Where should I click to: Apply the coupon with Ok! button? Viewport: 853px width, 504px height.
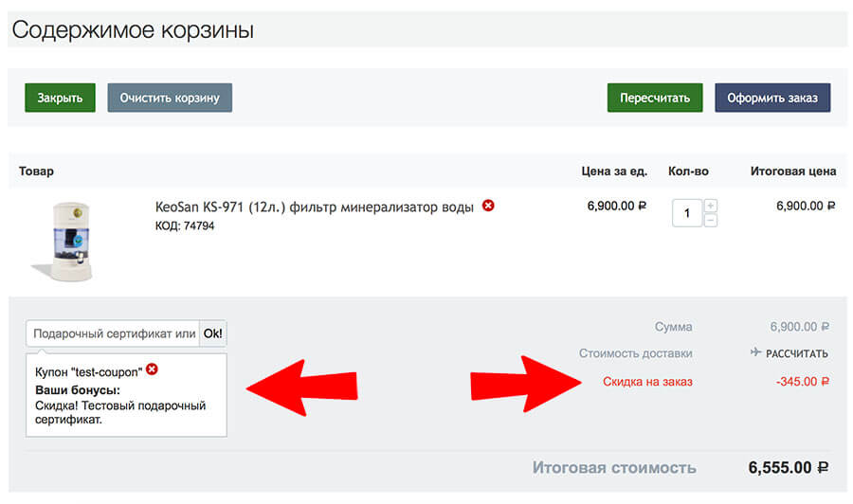click(213, 333)
